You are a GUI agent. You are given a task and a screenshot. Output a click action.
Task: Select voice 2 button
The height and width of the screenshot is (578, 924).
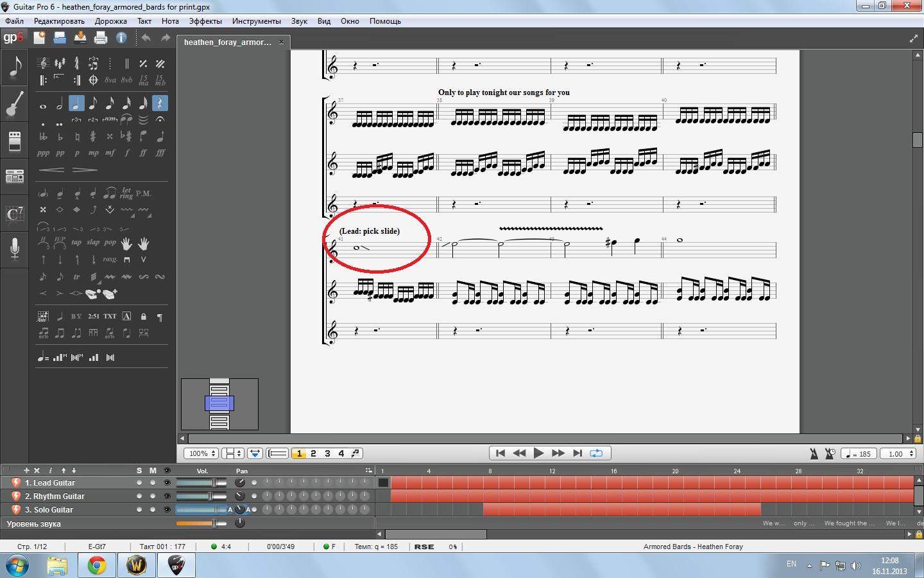(313, 453)
